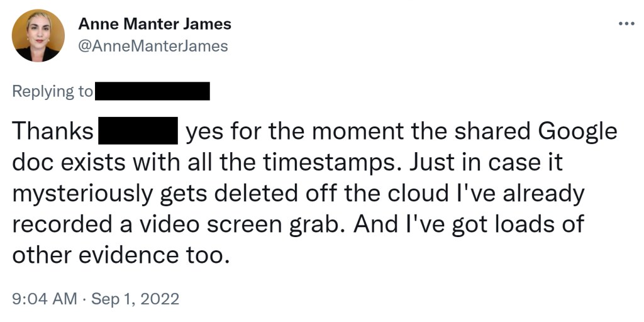Viewport: 644px width, 322px height.
Task: Open the Anne Manter James display name
Action: (155, 25)
